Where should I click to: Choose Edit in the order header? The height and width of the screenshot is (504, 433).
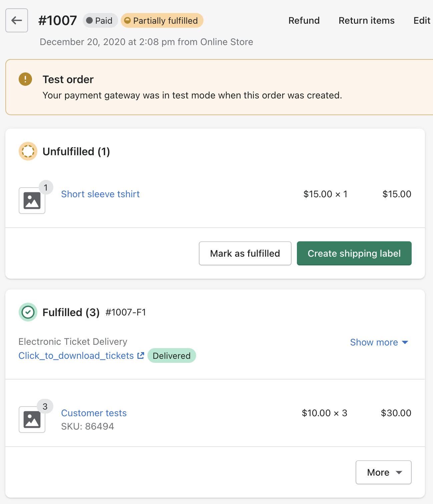tap(422, 21)
